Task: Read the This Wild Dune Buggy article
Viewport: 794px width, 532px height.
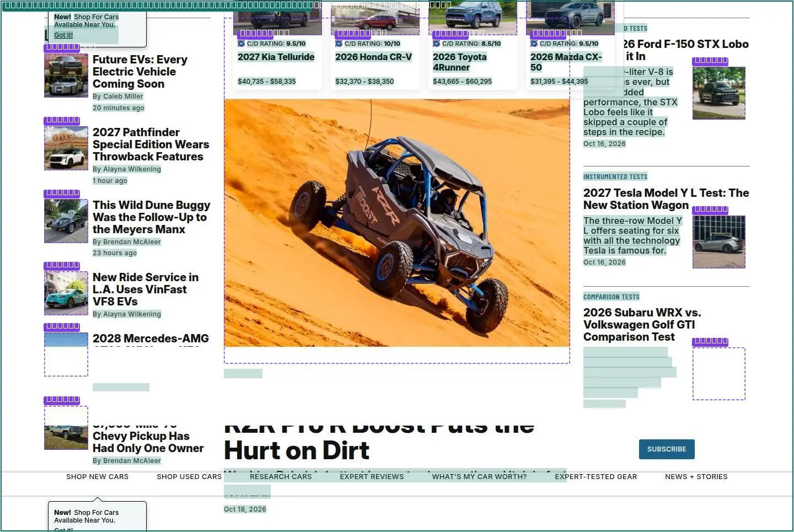Action: coord(151,217)
